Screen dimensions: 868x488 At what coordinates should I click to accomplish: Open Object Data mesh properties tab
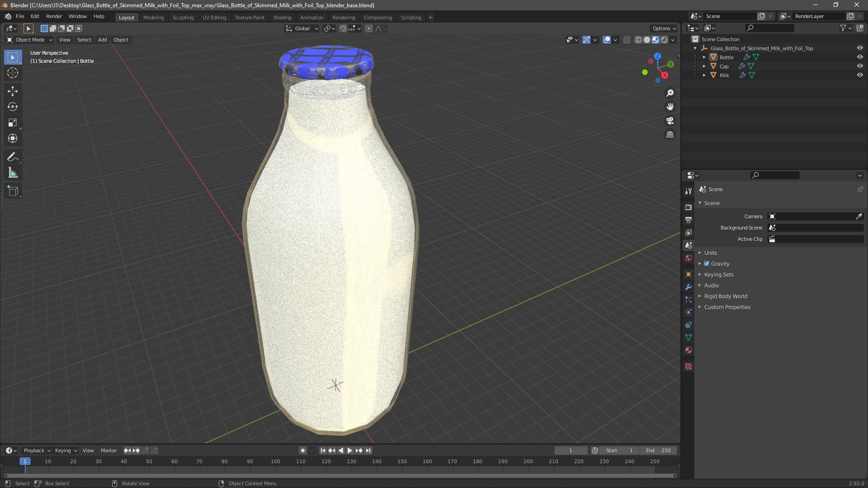coord(689,338)
